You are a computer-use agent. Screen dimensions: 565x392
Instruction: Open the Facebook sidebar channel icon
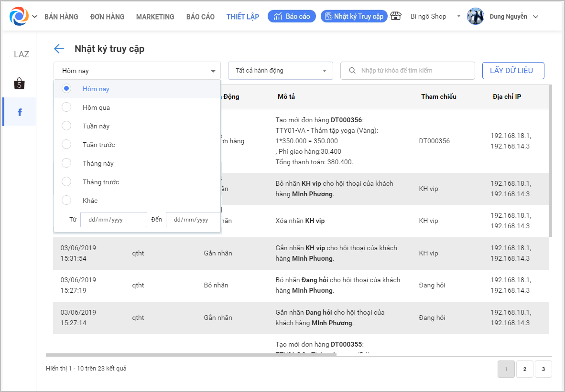(20, 112)
